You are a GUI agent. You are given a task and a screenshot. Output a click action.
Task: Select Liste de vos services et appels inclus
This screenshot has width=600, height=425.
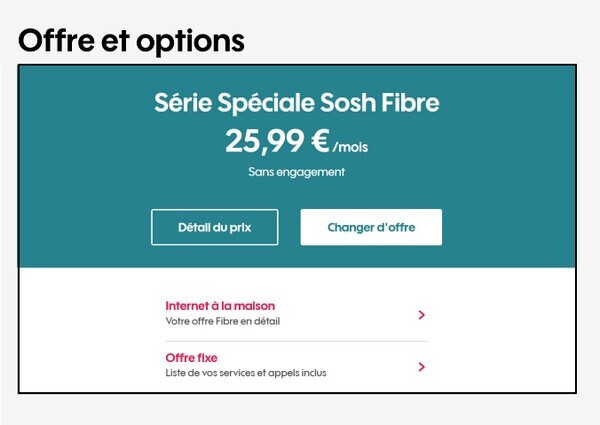pos(246,373)
